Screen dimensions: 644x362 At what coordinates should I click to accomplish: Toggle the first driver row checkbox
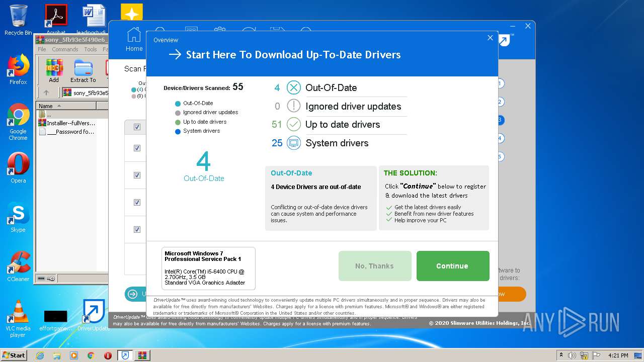click(137, 148)
